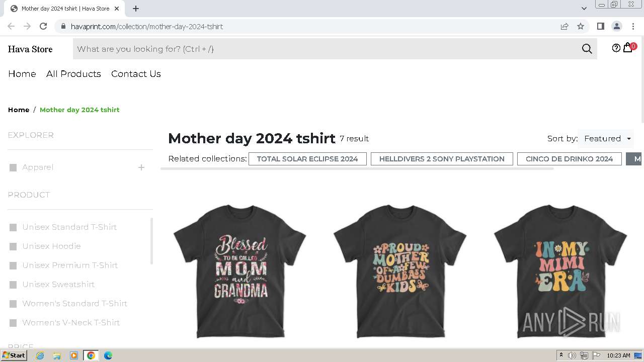644x362 pixels.
Task: Open the shopping cart icon
Action: tap(627, 48)
